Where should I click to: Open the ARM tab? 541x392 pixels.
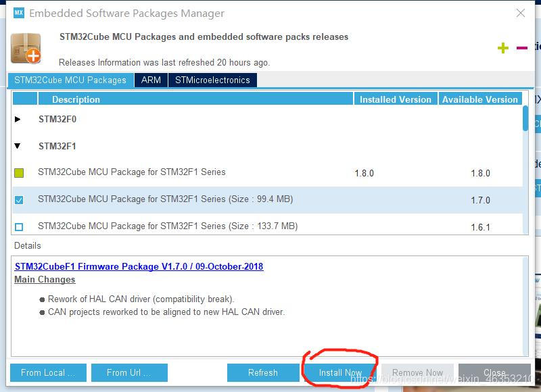(x=151, y=80)
